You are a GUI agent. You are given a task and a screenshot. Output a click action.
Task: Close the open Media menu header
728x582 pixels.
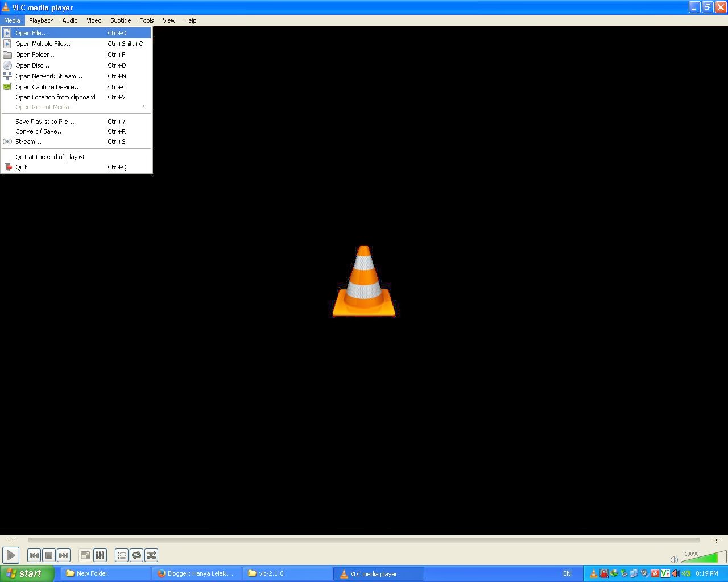12,20
